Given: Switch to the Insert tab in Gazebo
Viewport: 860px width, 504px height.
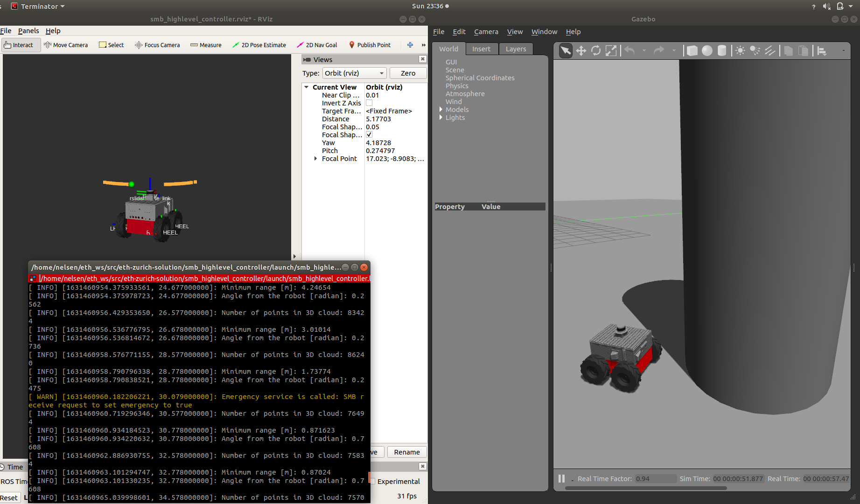Looking at the screenshot, I should (x=481, y=49).
